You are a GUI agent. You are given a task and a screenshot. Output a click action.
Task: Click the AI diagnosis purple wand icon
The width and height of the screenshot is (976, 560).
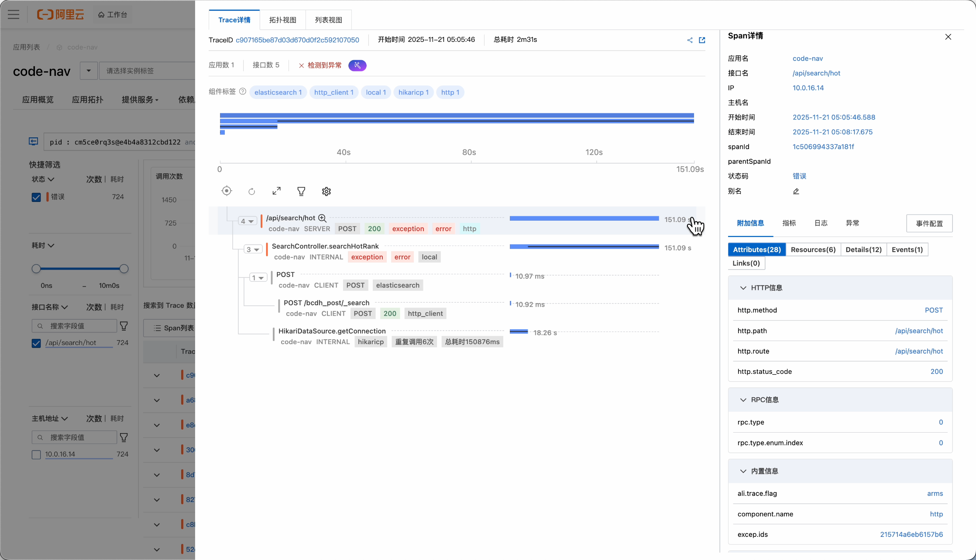357,65
